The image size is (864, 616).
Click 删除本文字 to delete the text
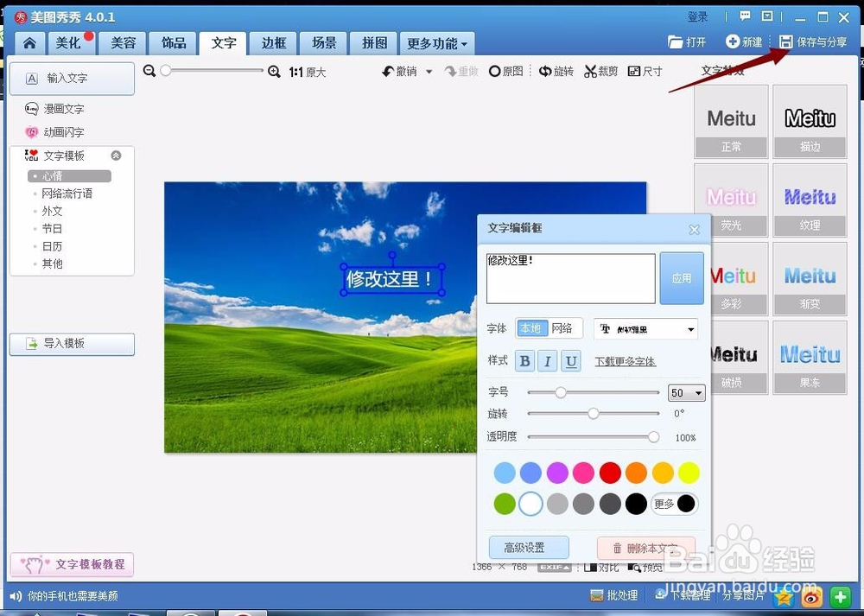646,547
